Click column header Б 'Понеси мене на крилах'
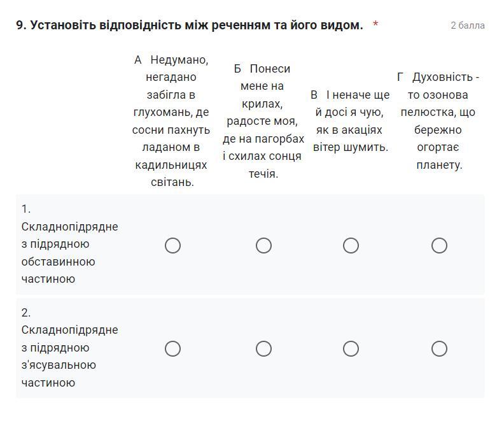 click(263, 121)
